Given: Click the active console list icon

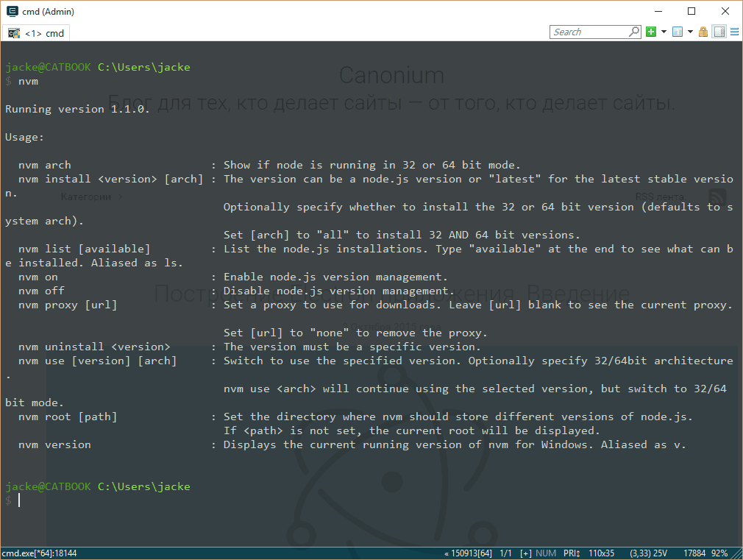Looking at the screenshot, I should [x=677, y=32].
